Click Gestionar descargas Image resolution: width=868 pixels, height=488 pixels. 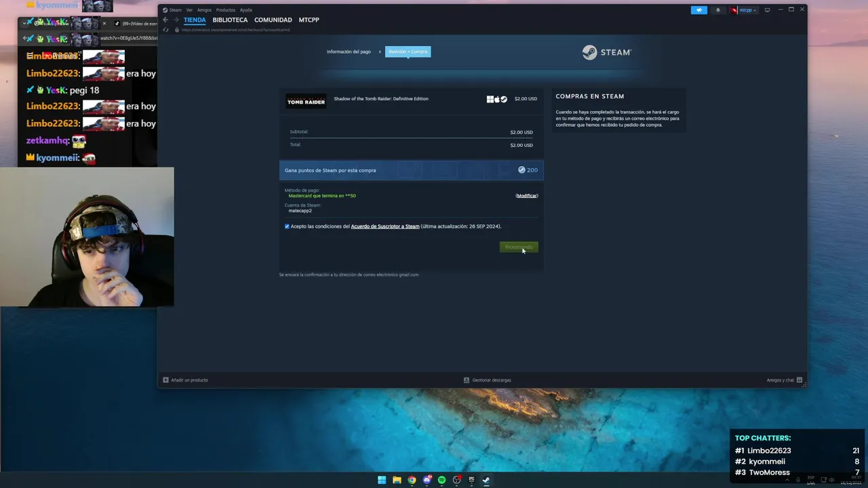[492, 380]
